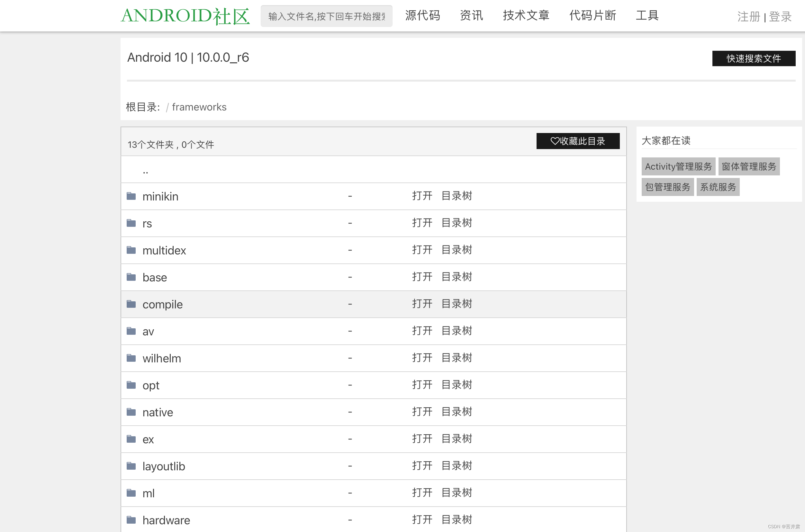Navigate to frameworks in breadcrumb
The height and width of the screenshot is (532, 805).
click(x=199, y=107)
